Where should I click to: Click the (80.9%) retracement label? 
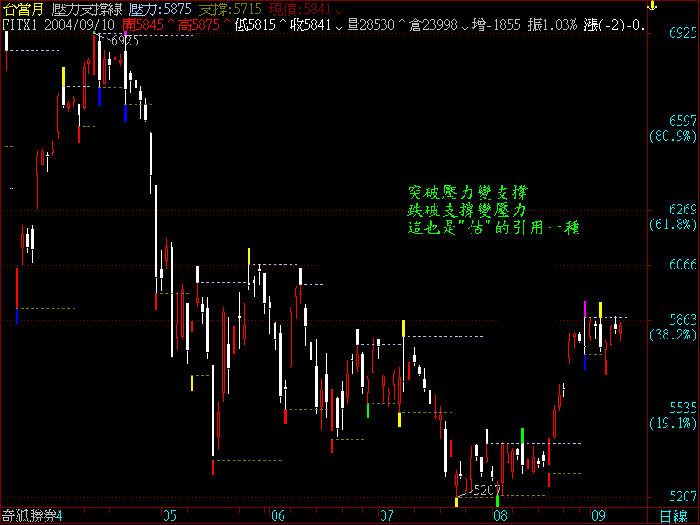[673, 136]
